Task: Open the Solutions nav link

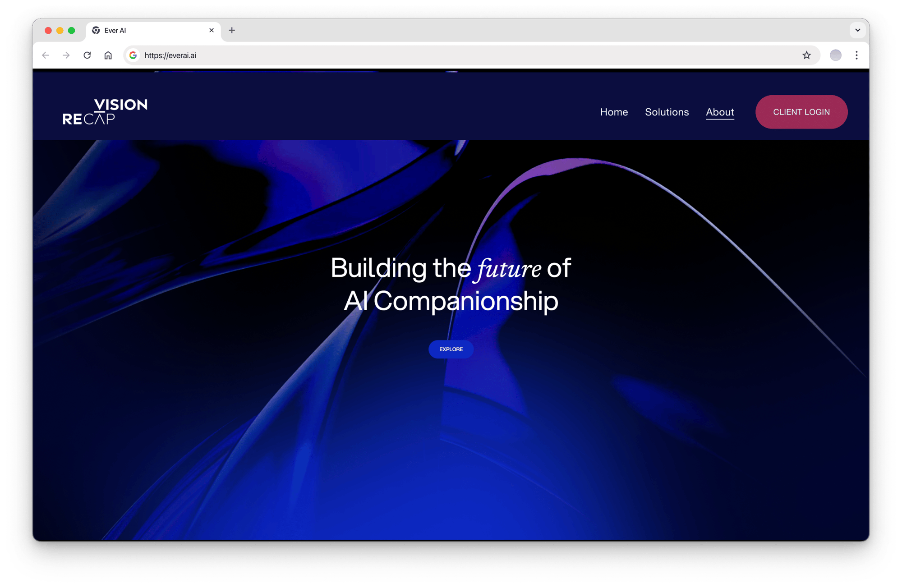Action: 667,112
